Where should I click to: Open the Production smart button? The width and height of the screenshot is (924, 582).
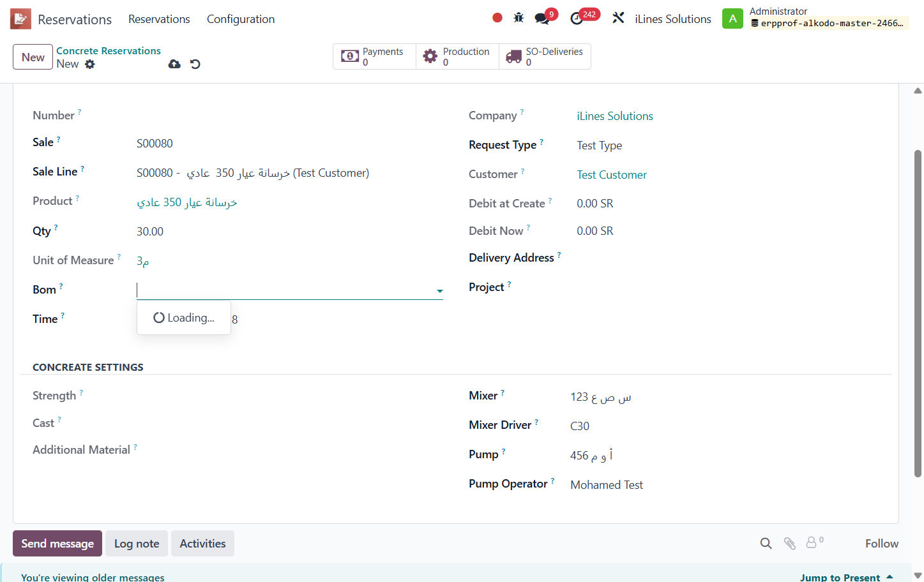click(457, 56)
